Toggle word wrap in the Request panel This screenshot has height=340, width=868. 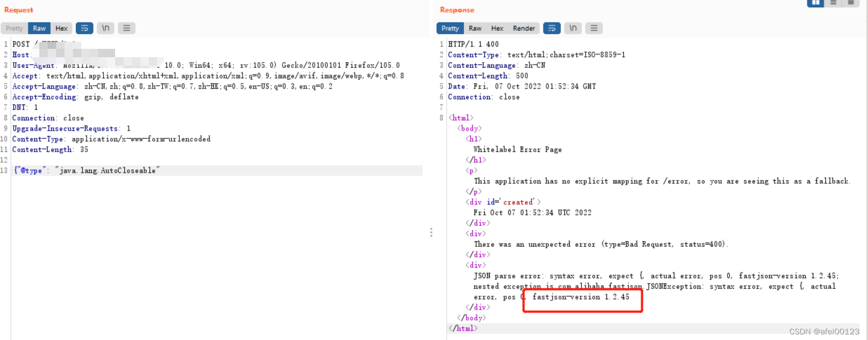tap(84, 27)
